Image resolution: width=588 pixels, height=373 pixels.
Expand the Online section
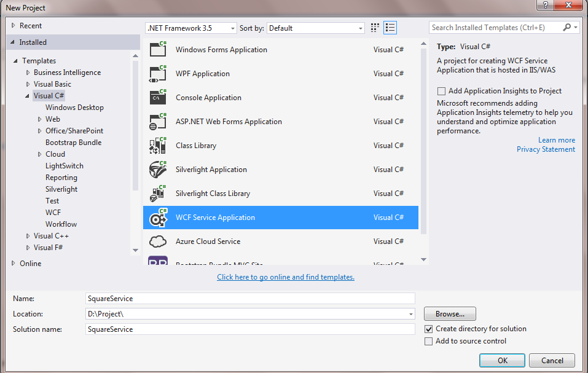pos(13,263)
